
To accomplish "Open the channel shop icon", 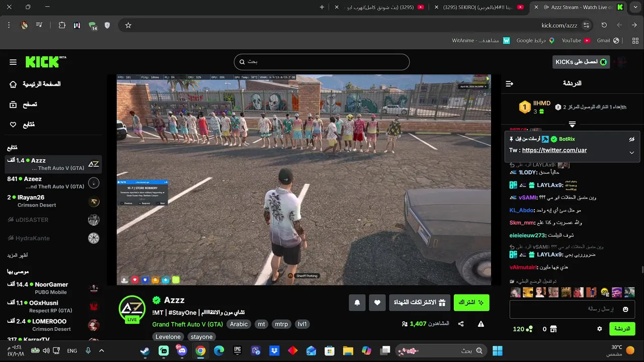I will 553,329.
